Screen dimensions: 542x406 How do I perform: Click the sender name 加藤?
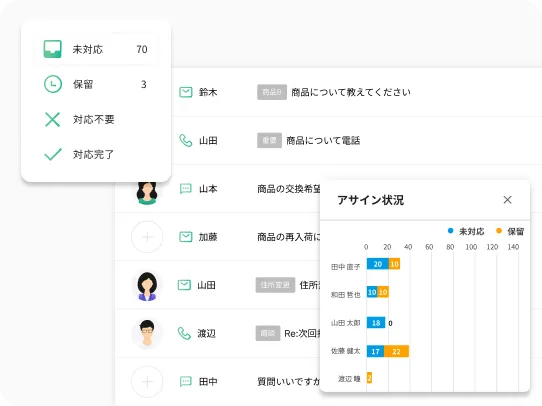click(208, 237)
